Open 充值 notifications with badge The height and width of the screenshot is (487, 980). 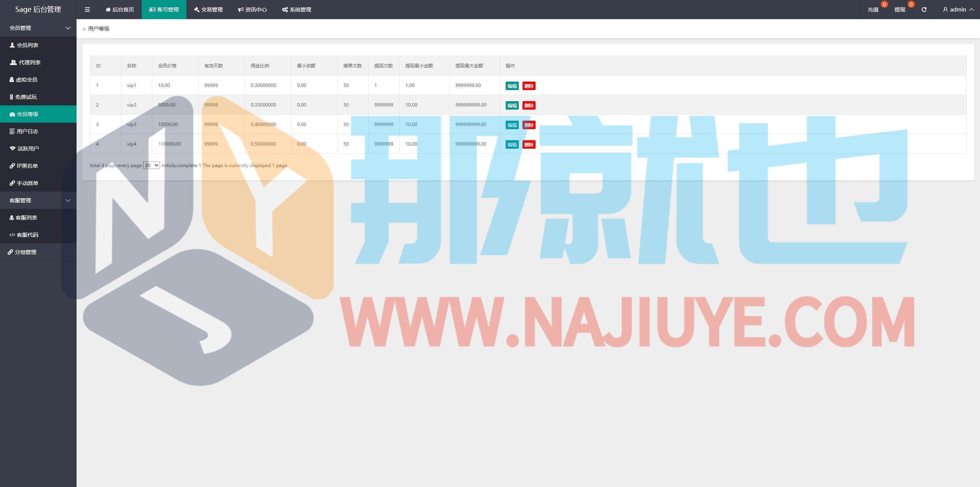click(x=873, y=10)
